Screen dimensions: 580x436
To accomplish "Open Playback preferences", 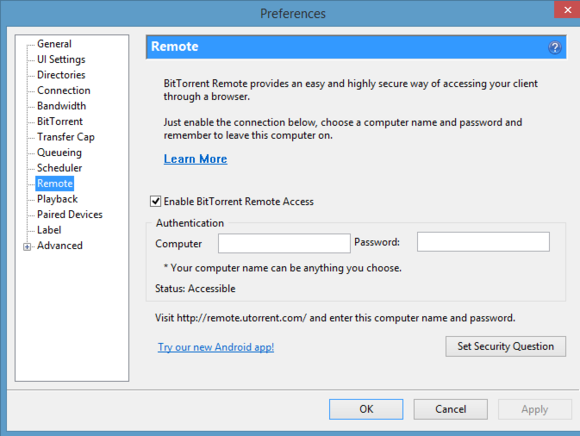I will click(57, 199).
